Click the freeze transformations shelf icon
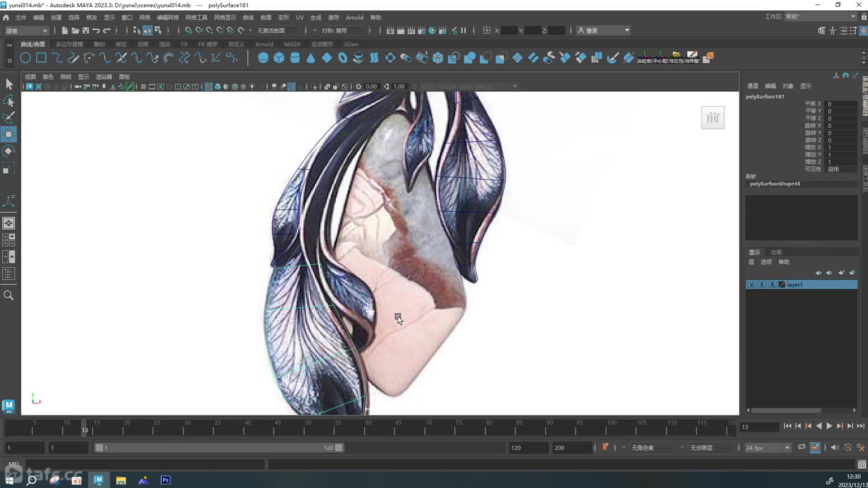This screenshot has height=488, width=868. point(644,57)
